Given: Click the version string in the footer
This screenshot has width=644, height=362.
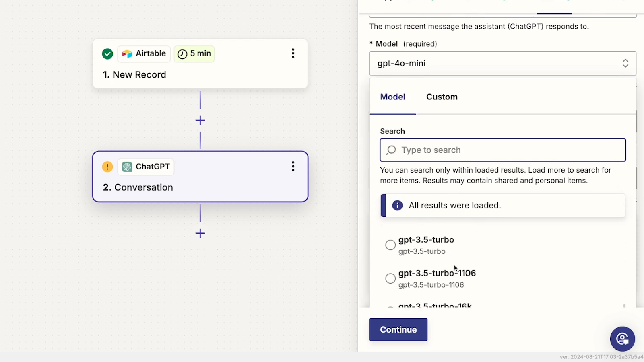Looking at the screenshot, I should coord(601,357).
